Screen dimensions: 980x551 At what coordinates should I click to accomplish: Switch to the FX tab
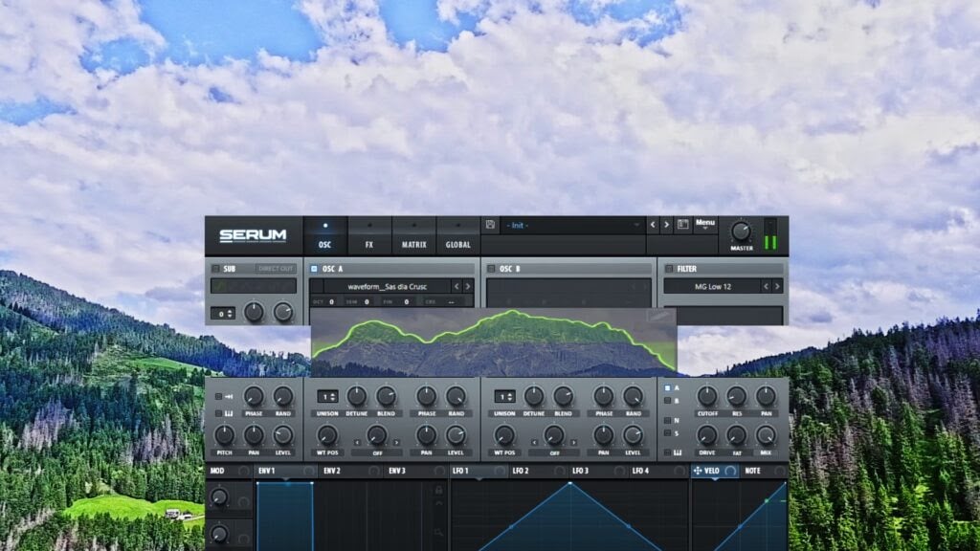(369, 236)
